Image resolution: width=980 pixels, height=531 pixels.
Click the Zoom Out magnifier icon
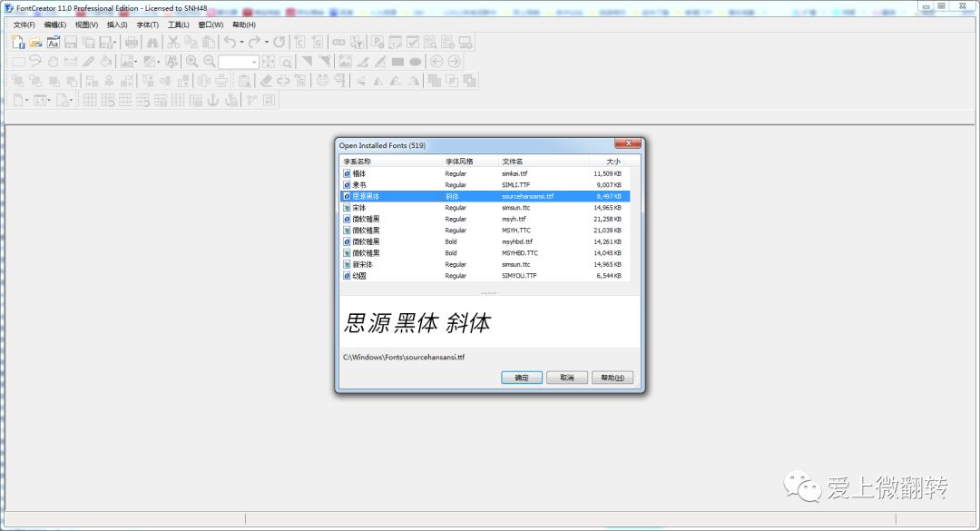click(210, 62)
